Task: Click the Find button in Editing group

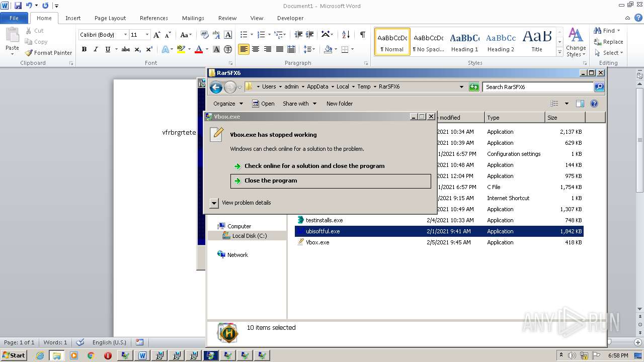Action: coord(608,31)
